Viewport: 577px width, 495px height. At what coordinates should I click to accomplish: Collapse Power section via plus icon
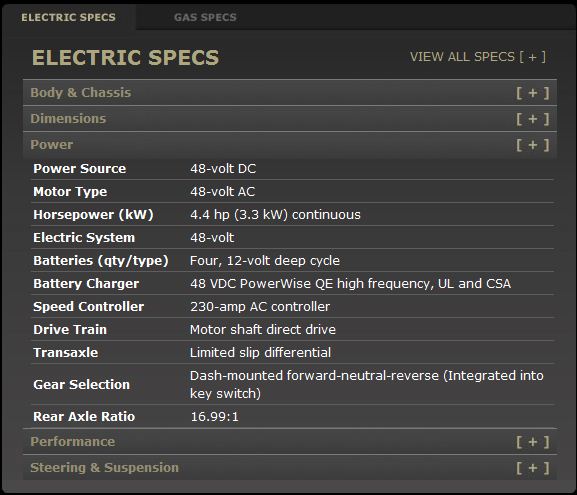point(532,145)
